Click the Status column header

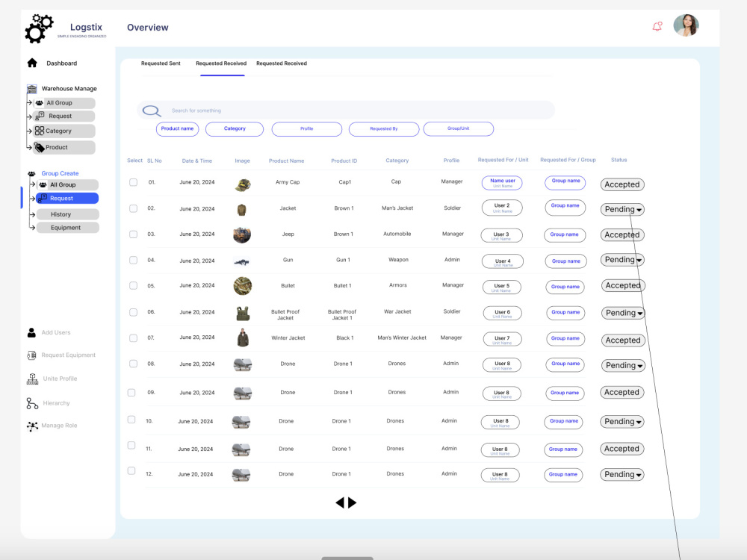coord(619,160)
